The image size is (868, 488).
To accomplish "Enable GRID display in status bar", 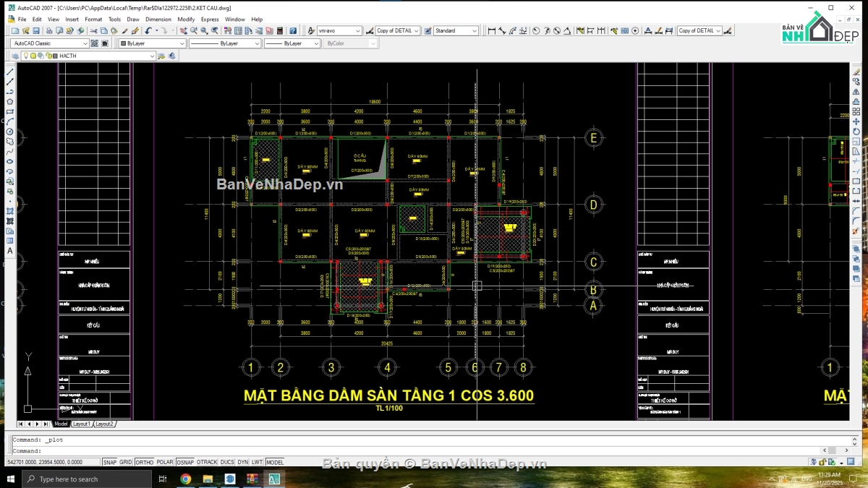I will (x=126, y=462).
